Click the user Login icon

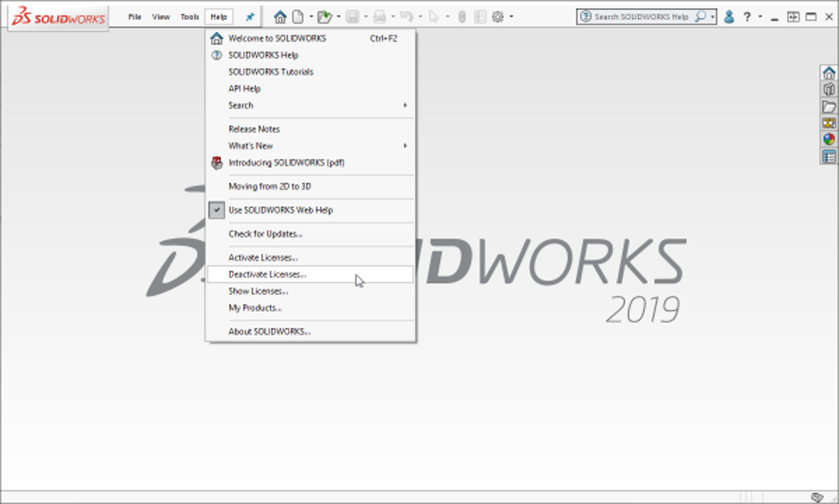(729, 17)
